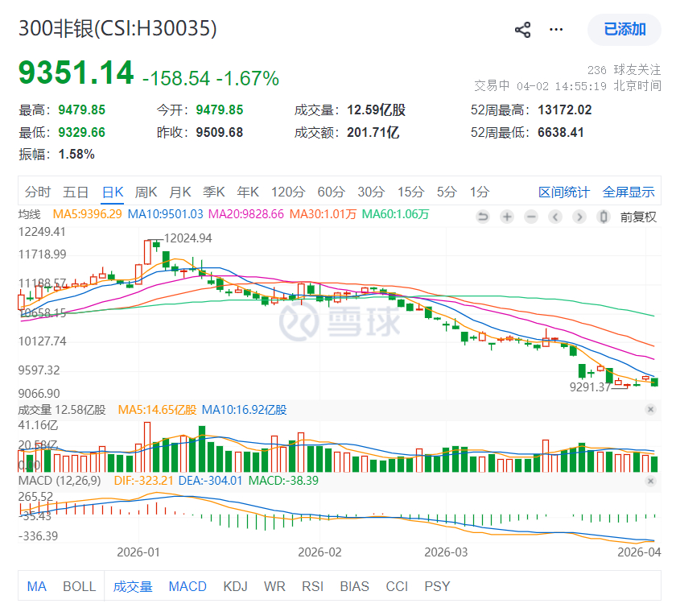Open 区间统计 range statistics link

[564, 192]
